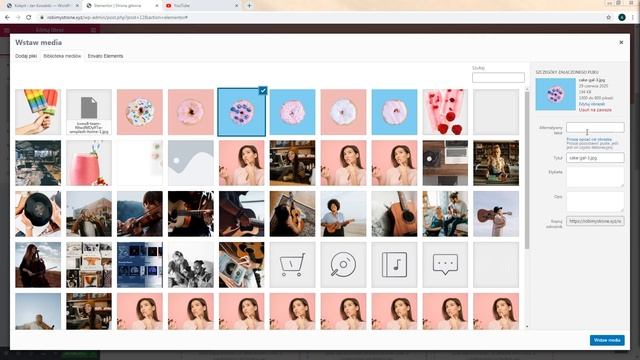The width and height of the screenshot is (640, 360).
Task: Click the browser address bar URL
Action: click(x=118, y=18)
